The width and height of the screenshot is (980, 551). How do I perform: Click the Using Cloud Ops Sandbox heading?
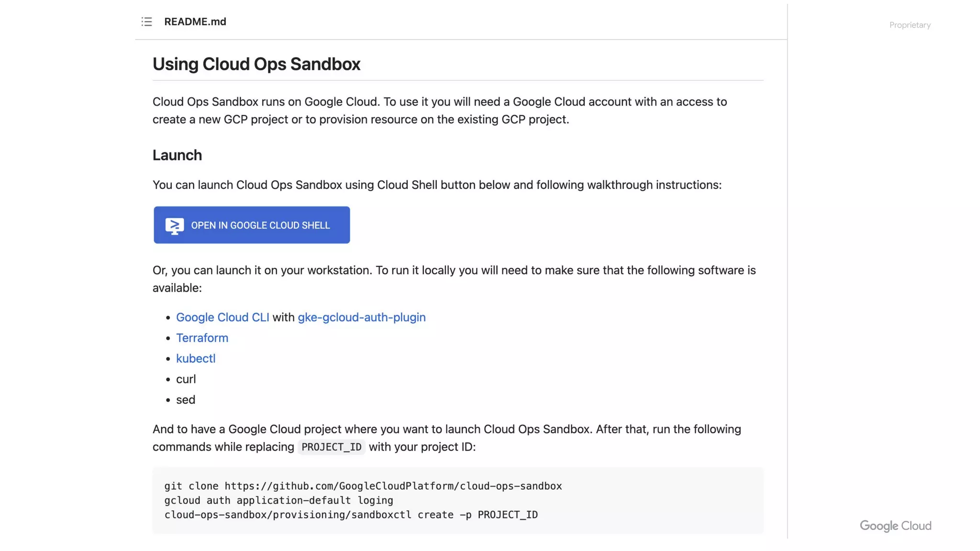coord(256,64)
